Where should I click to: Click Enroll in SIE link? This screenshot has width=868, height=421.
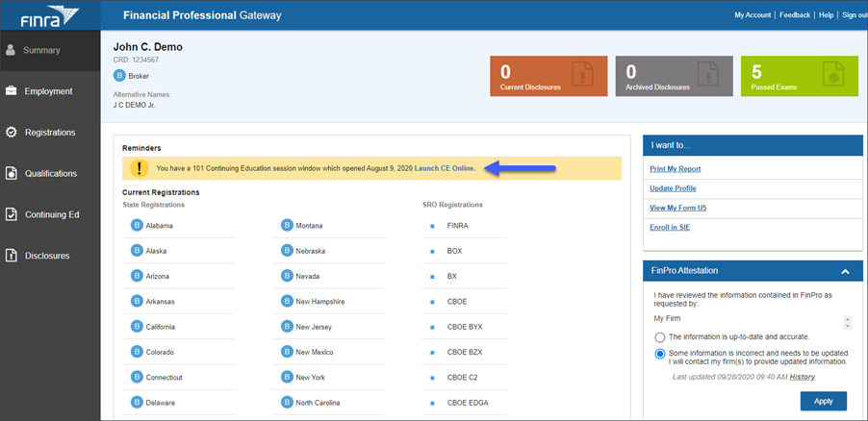(670, 228)
